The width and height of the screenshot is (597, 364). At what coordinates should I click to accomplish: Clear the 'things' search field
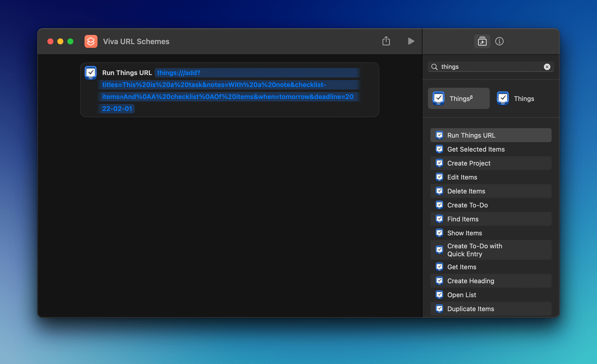[x=547, y=67]
